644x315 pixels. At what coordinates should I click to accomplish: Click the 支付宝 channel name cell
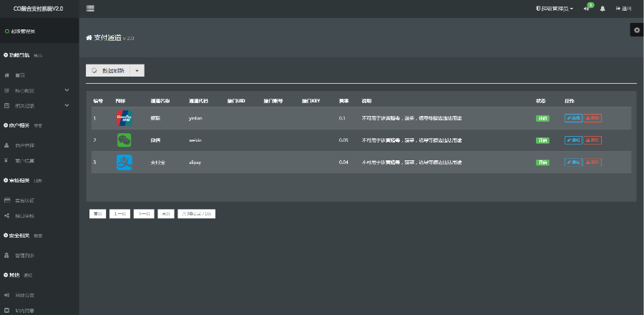157,163
